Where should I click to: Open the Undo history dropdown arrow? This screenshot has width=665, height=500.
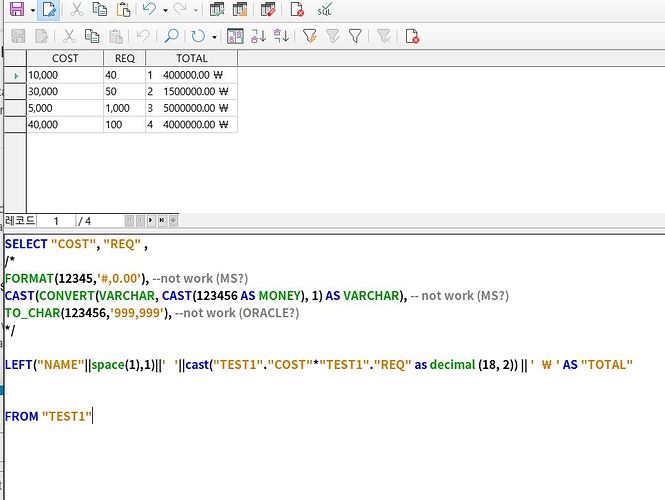point(165,10)
